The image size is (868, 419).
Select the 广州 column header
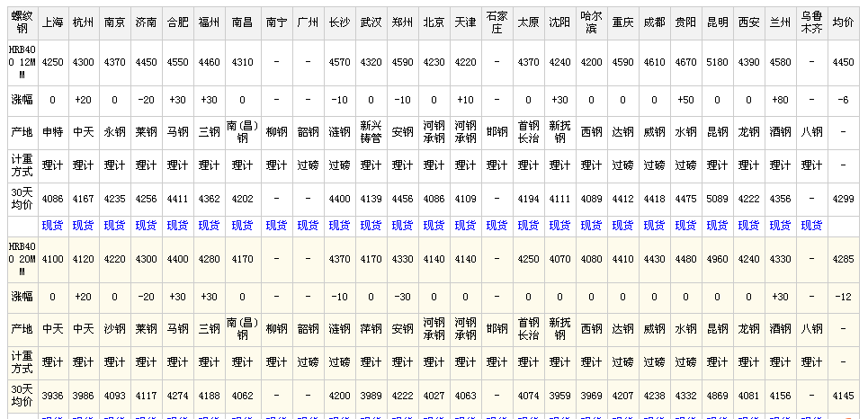point(308,22)
